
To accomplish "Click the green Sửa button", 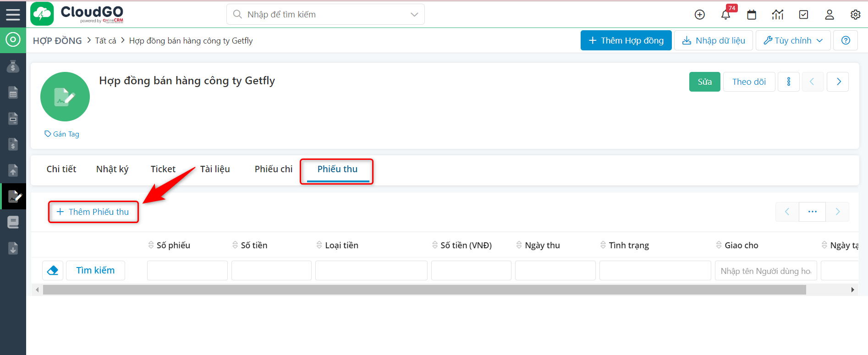I will [x=704, y=82].
